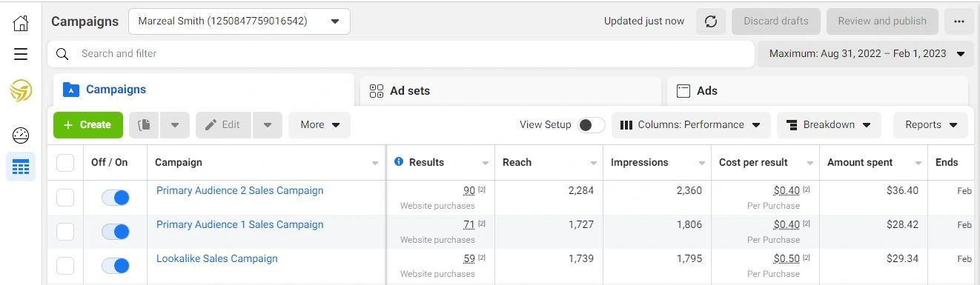Select the campaigns table grid icon
Screen dimensions: 980x285
coord(21,167)
